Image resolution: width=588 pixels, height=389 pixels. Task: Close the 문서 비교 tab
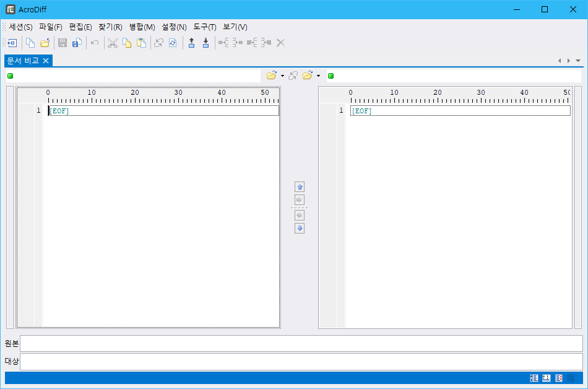pos(46,61)
